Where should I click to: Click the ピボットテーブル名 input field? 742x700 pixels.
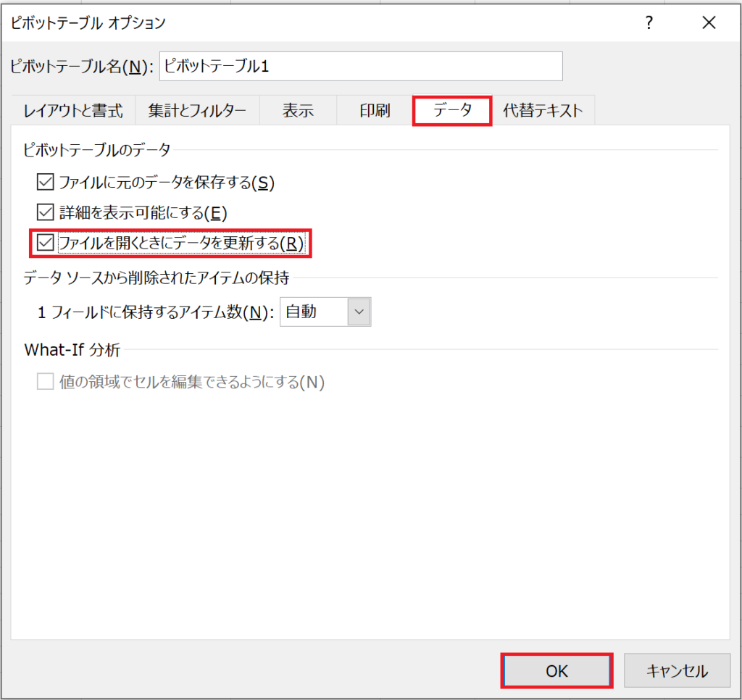(361, 66)
